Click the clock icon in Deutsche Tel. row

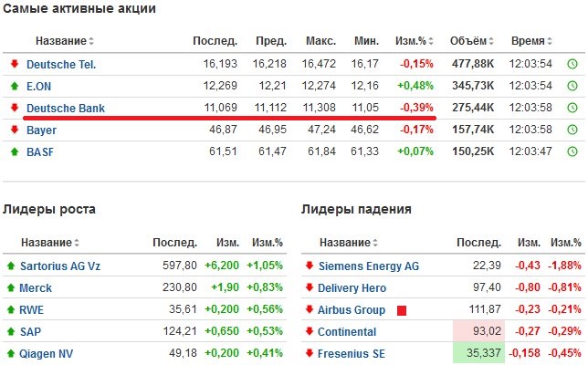point(572,64)
